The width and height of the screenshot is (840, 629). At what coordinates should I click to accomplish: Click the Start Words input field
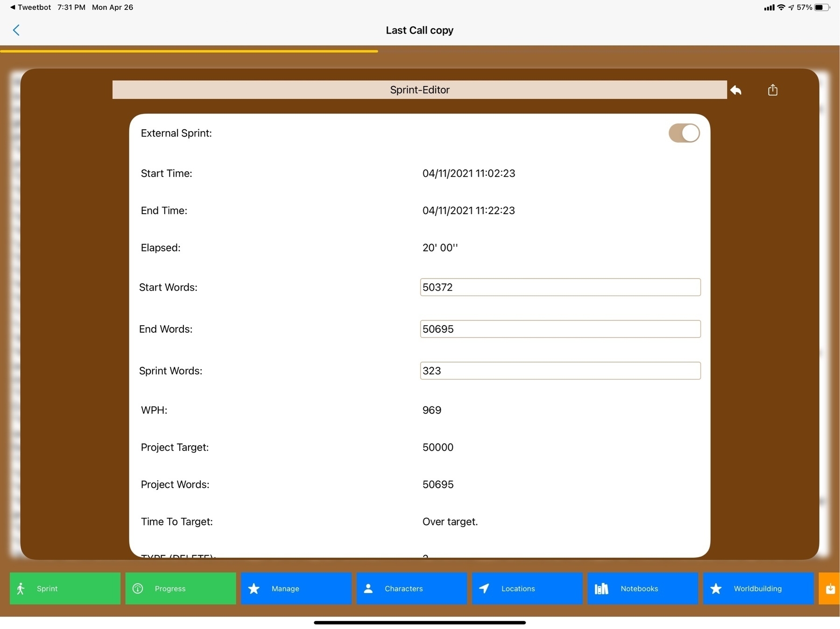pyautogui.click(x=560, y=287)
